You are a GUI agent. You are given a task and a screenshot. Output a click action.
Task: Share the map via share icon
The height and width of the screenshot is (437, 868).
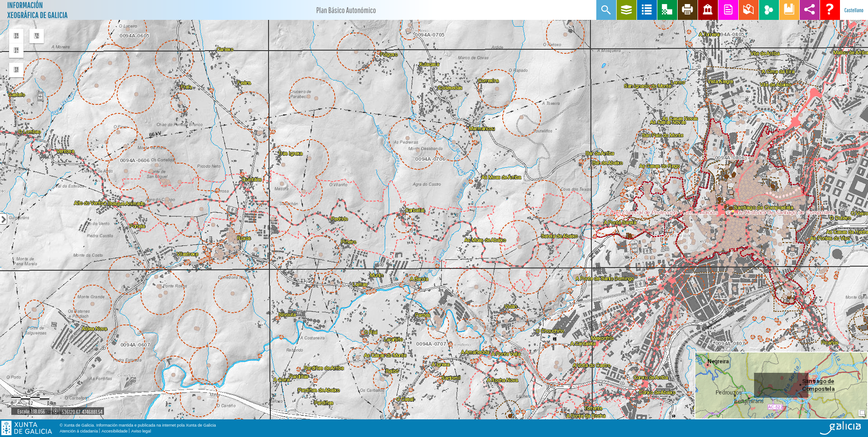point(809,10)
